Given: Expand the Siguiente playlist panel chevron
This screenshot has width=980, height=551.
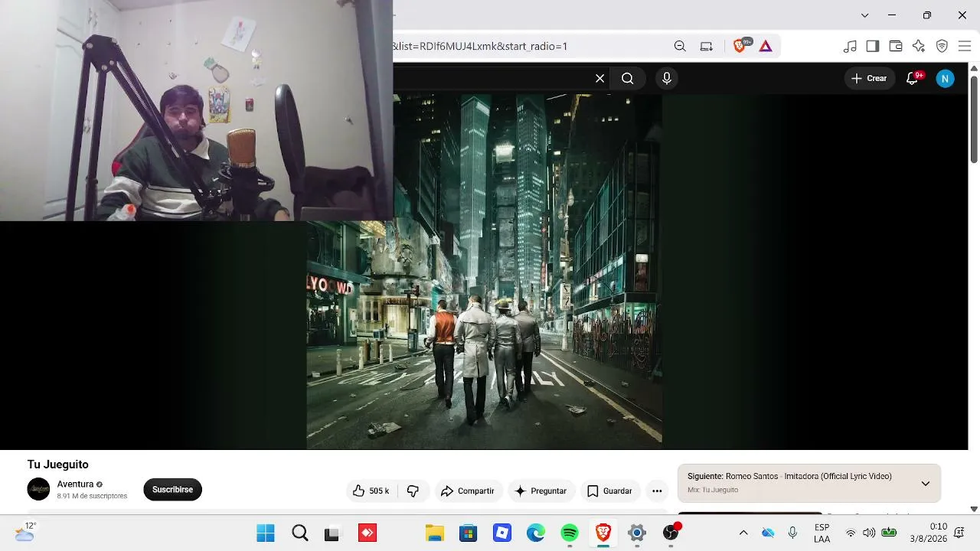Looking at the screenshot, I should pyautogui.click(x=926, y=483).
